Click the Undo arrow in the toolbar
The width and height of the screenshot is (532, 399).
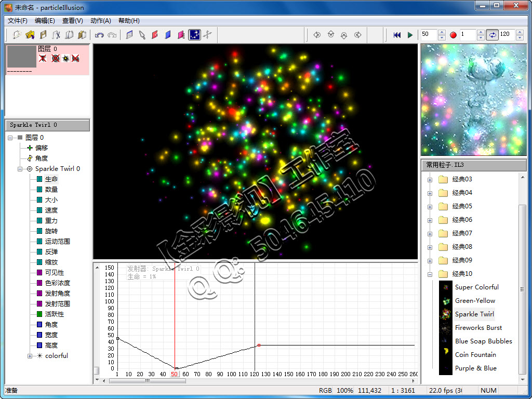pos(99,35)
